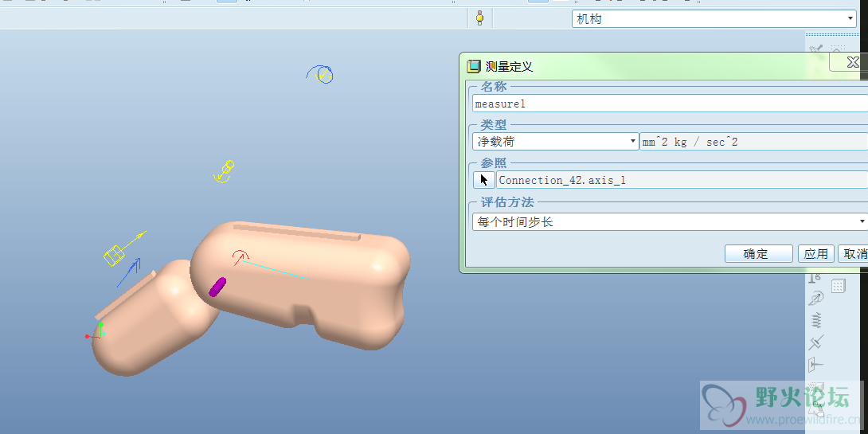Click the spring definition icon in right toolbar
The height and width of the screenshot is (434, 868).
pyautogui.click(x=816, y=320)
